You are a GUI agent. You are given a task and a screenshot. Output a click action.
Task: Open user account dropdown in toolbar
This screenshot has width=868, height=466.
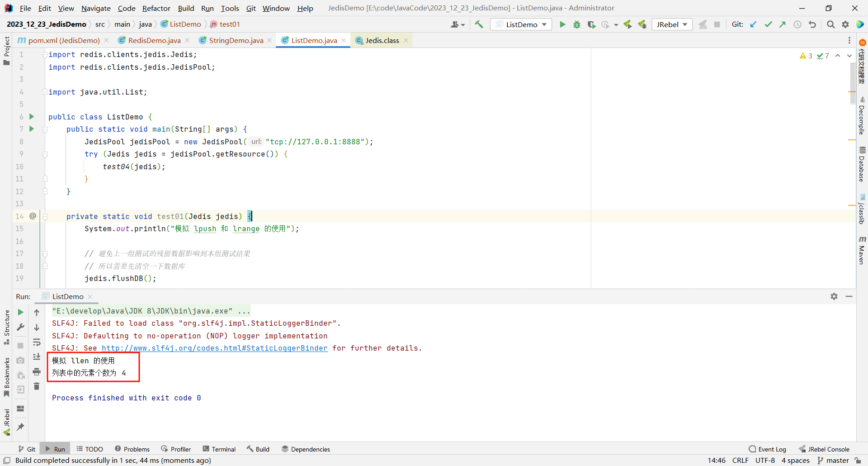coord(458,24)
